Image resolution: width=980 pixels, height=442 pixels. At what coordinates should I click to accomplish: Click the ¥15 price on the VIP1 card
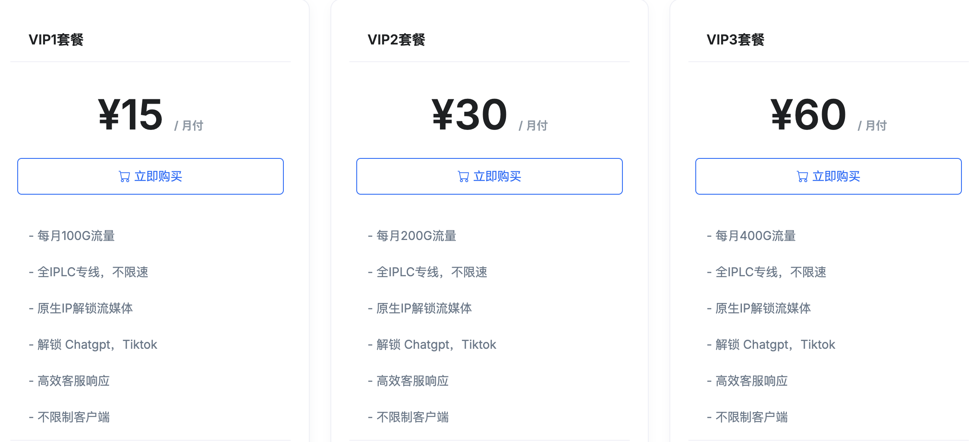point(129,114)
